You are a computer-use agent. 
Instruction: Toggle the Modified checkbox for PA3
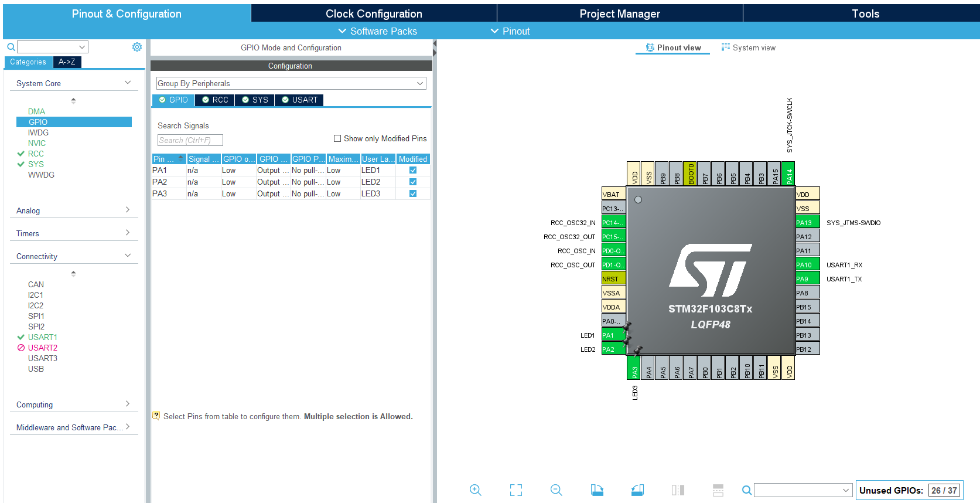413,194
